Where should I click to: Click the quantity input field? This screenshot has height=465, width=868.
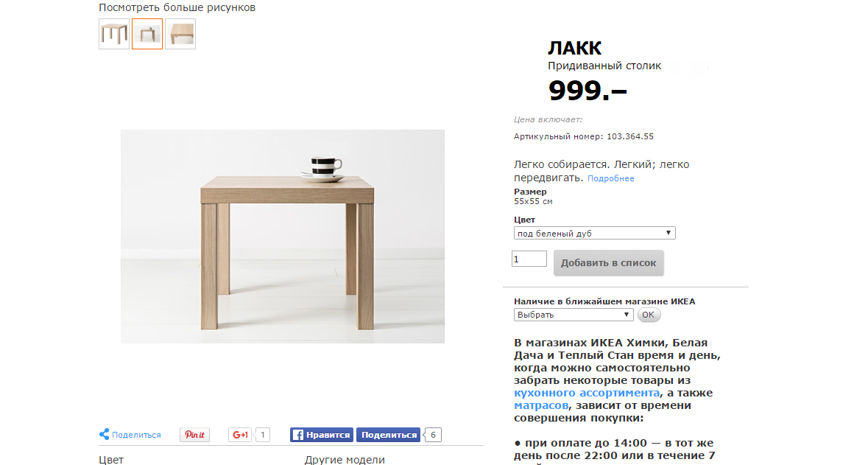(529, 259)
